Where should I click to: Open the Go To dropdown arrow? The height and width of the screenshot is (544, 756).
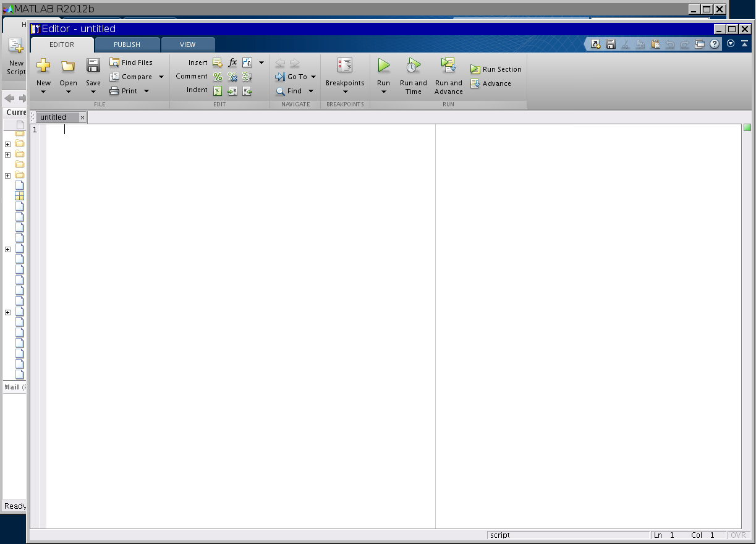coord(313,77)
